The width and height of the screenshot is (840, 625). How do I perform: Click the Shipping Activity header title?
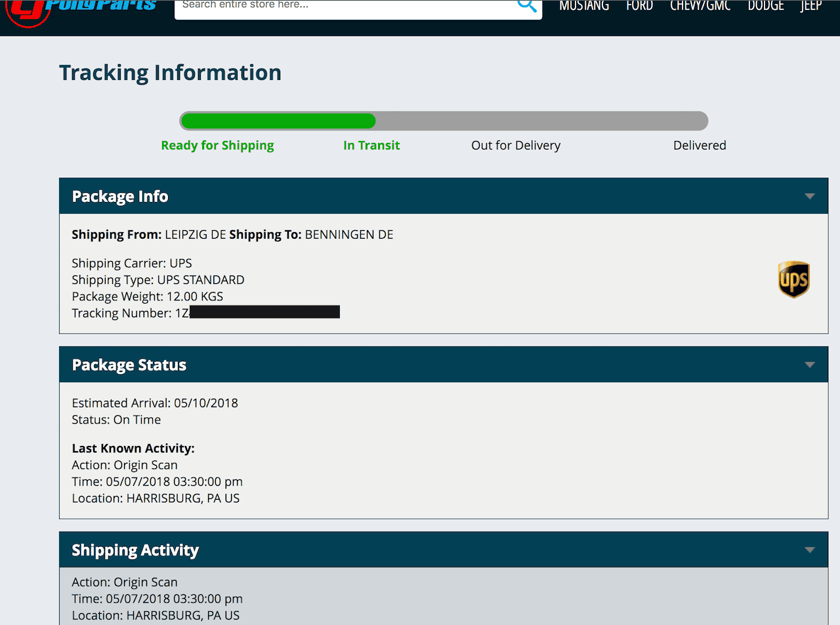[135, 551]
